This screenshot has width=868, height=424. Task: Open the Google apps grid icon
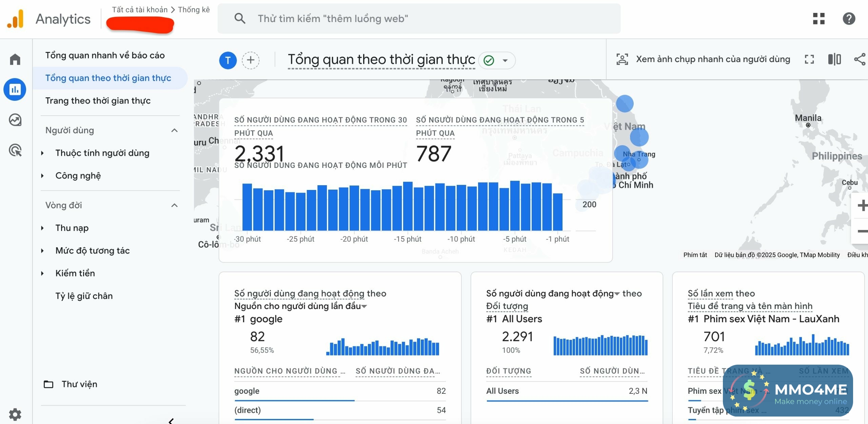(818, 19)
